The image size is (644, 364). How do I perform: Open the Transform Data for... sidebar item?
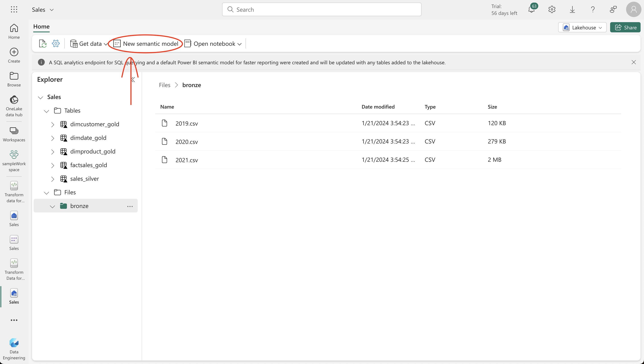14,269
